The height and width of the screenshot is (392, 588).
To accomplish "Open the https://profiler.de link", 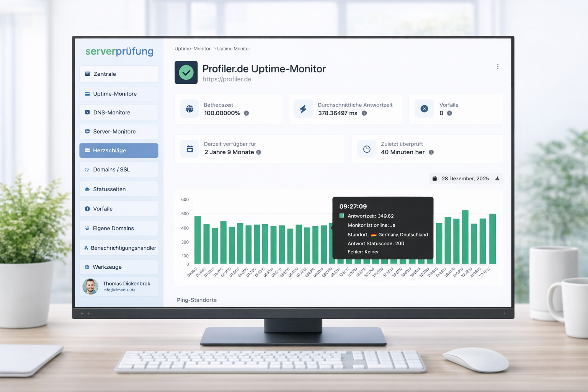I will coord(227,79).
